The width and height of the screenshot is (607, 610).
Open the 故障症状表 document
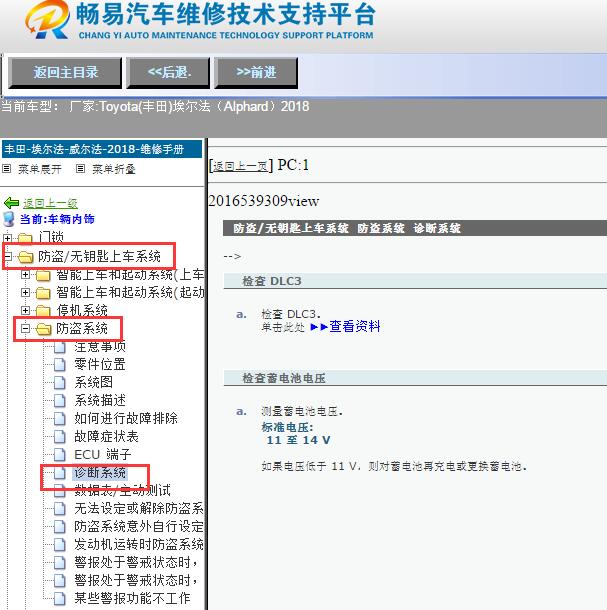point(106,436)
